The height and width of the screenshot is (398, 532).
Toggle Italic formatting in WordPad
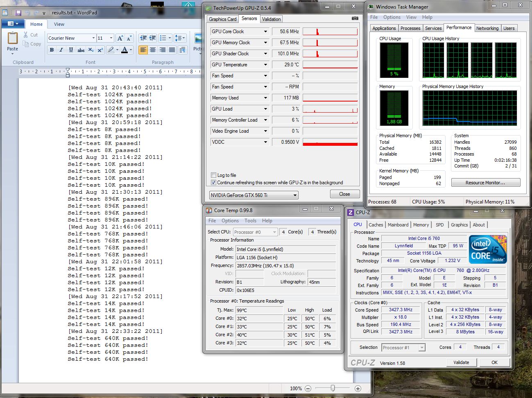[x=61, y=50]
